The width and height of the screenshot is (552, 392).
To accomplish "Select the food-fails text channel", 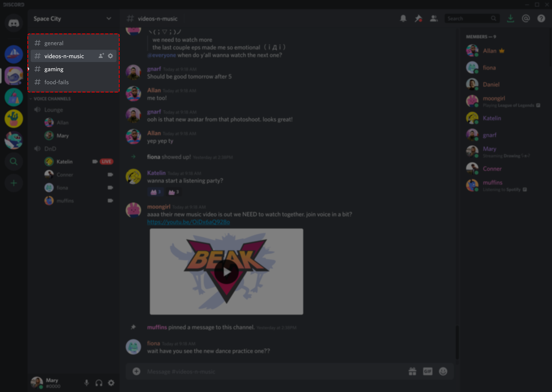I will (57, 82).
